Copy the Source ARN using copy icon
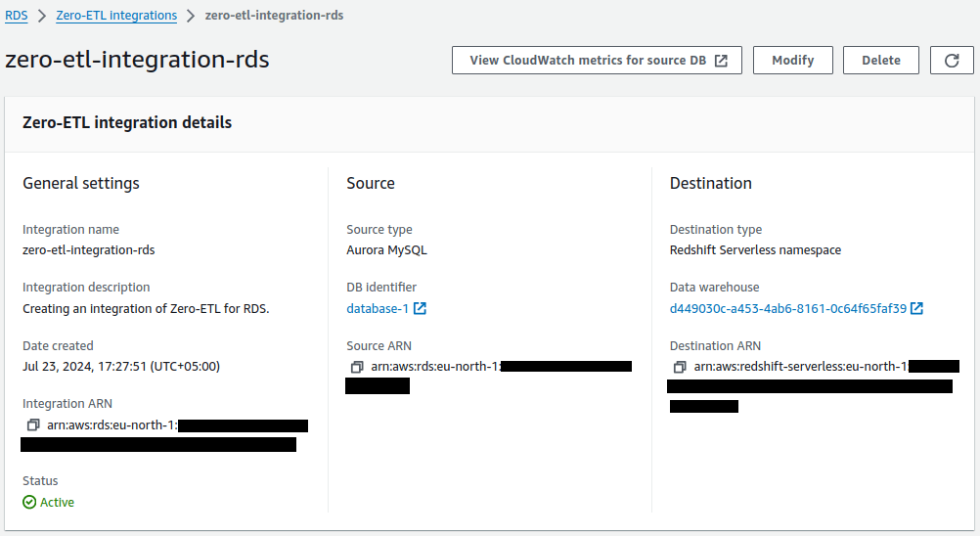 click(356, 367)
